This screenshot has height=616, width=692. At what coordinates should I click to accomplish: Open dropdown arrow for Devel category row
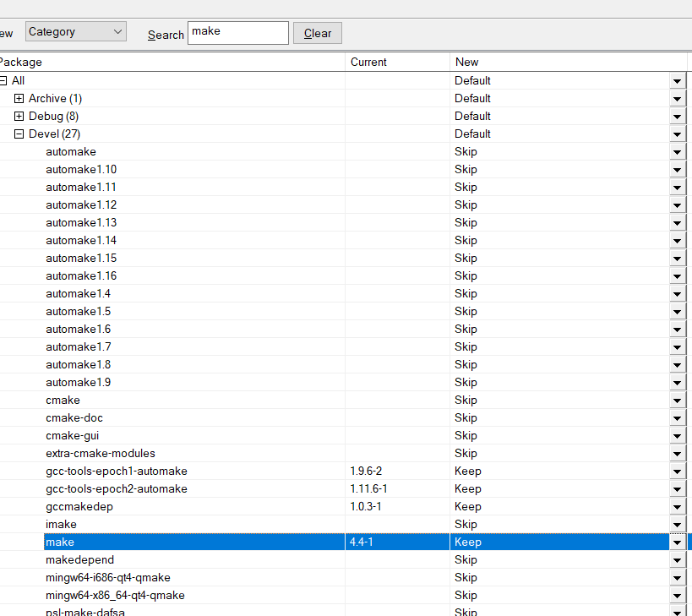pyautogui.click(x=678, y=134)
